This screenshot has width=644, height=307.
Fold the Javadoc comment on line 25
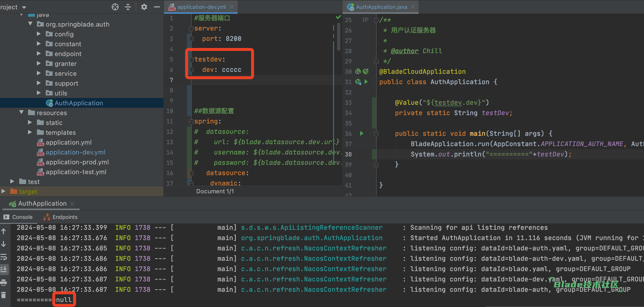pyautogui.click(x=376, y=20)
